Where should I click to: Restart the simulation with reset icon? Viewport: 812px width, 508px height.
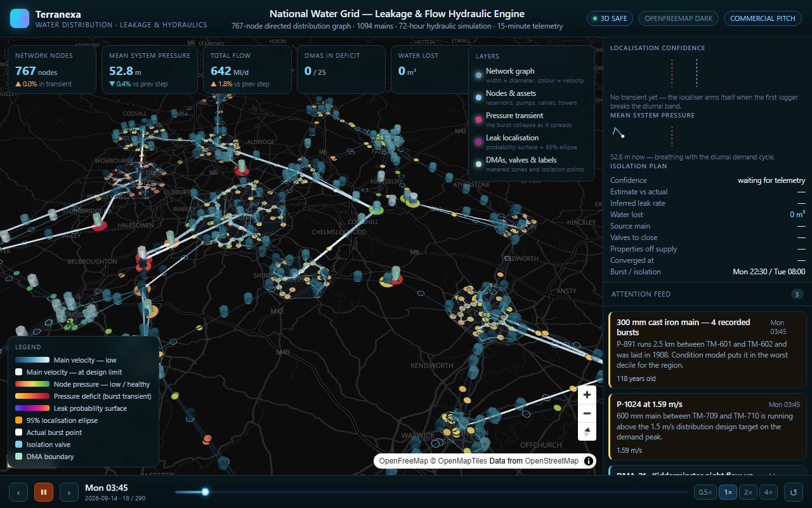coord(794,492)
